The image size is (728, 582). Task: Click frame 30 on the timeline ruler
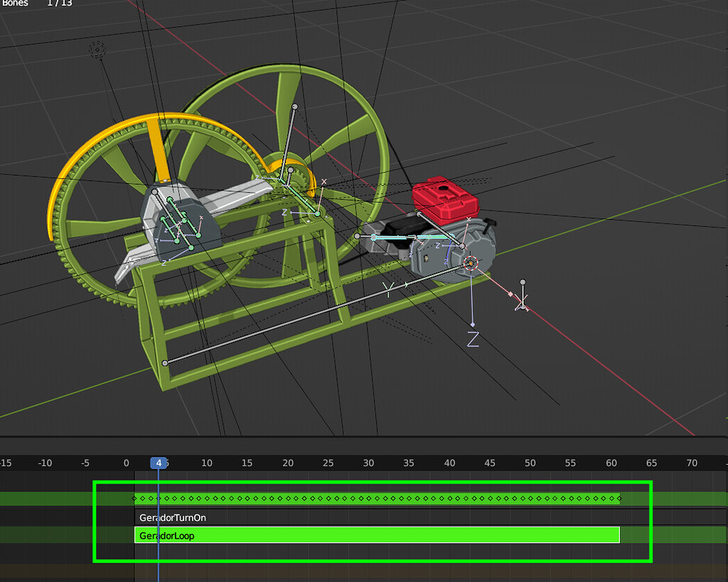tap(368, 463)
